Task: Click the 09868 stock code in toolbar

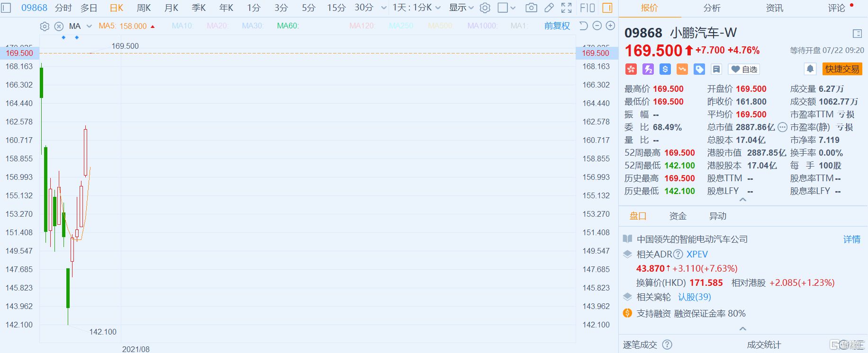Action: (x=34, y=8)
